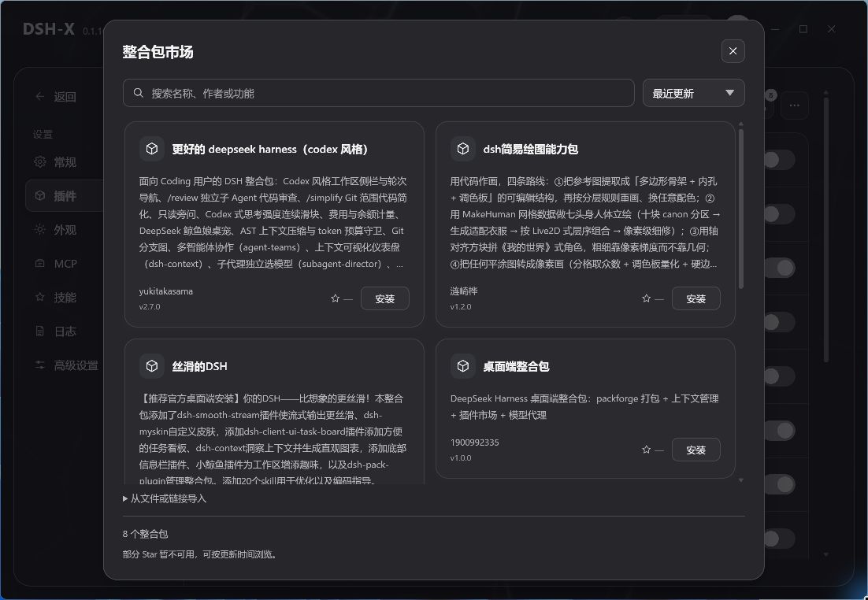The height and width of the screenshot is (600, 868).
Task: Click the dsh简易绘图能力包 title
Action: [x=530, y=149]
